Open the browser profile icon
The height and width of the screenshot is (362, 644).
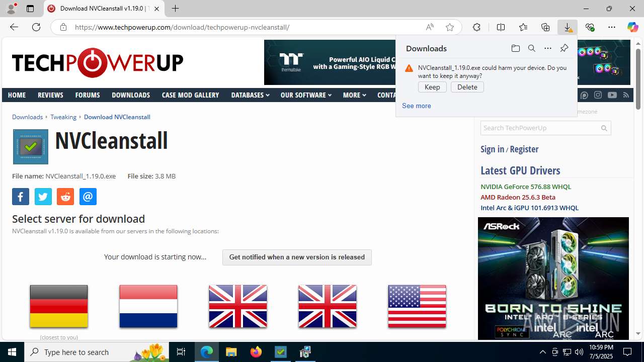[11, 9]
